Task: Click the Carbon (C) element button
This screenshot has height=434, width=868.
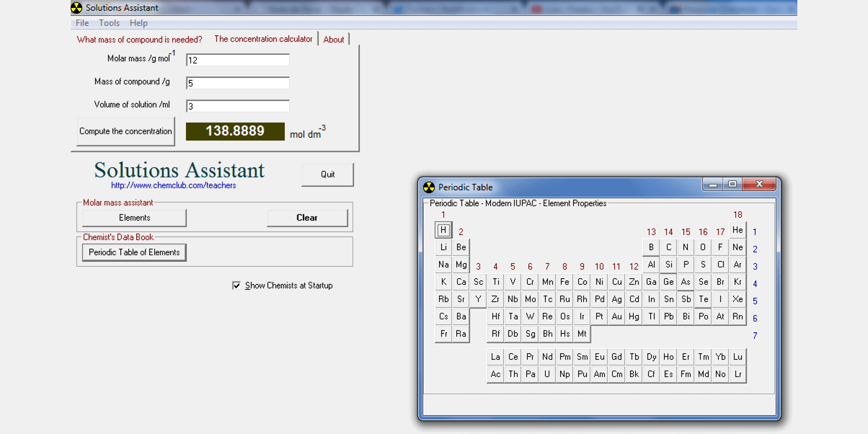Action: [669, 248]
